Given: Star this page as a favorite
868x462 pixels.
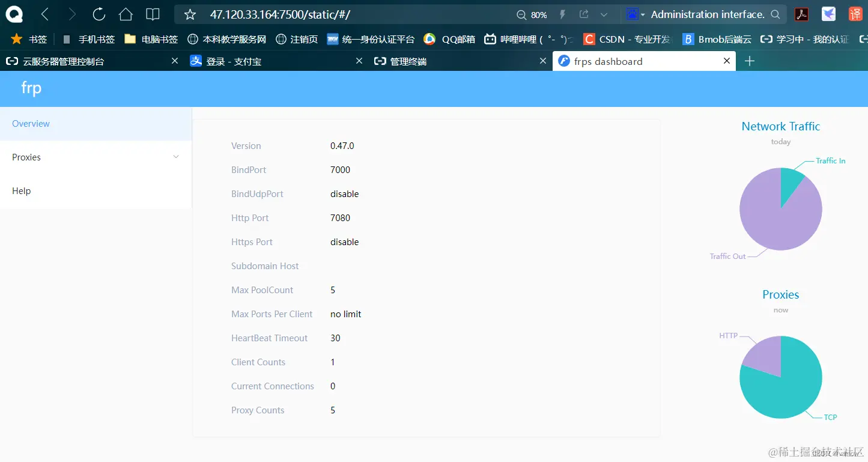Looking at the screenshot, I should click(x=190, y=14).
